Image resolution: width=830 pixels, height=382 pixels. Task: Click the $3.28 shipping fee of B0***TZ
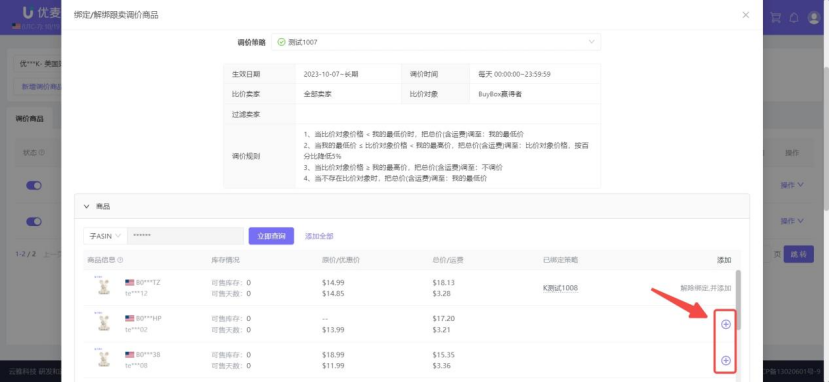click(441, 294)
